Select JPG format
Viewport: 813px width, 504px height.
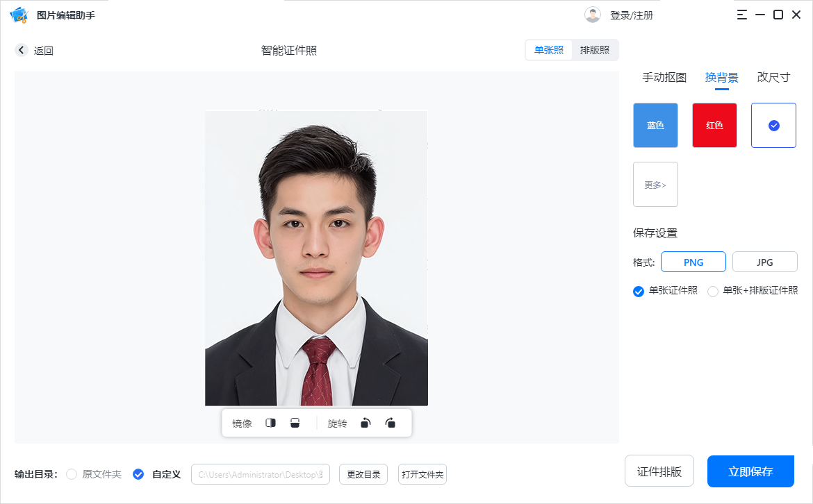765,262
